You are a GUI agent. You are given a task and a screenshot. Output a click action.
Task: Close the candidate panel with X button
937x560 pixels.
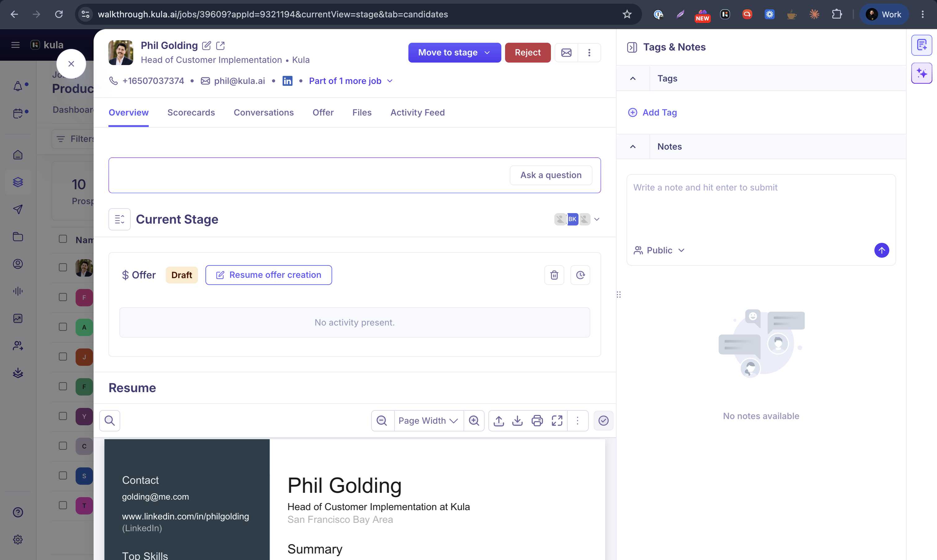click(71, 64)
